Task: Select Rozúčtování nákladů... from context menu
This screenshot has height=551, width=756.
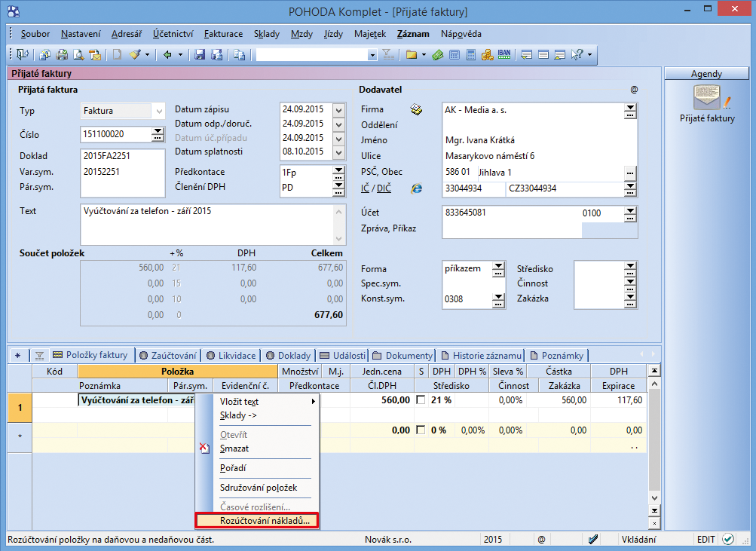Action: pos(257,520)
